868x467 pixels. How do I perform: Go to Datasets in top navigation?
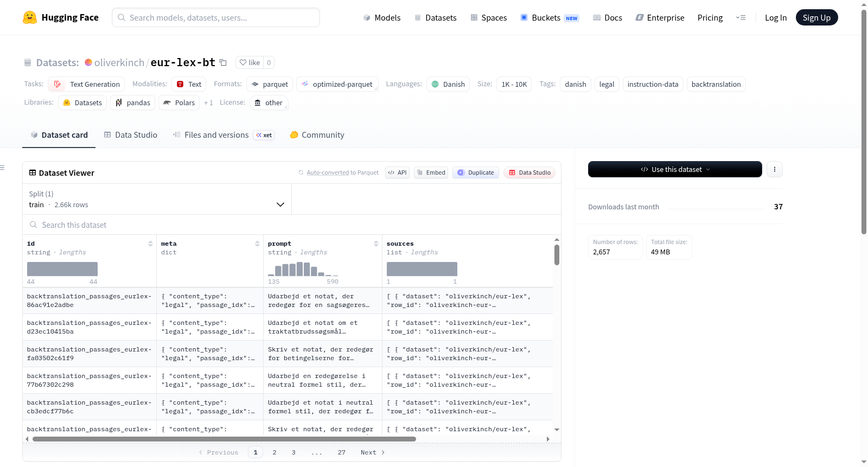tap(435, 17)
